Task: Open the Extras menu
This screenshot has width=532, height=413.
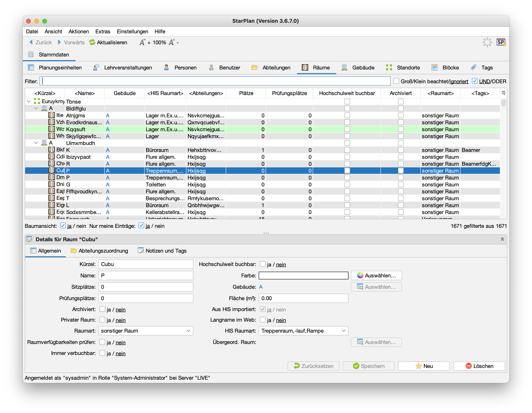Action: pyautogui.click(x=103, y=31)
